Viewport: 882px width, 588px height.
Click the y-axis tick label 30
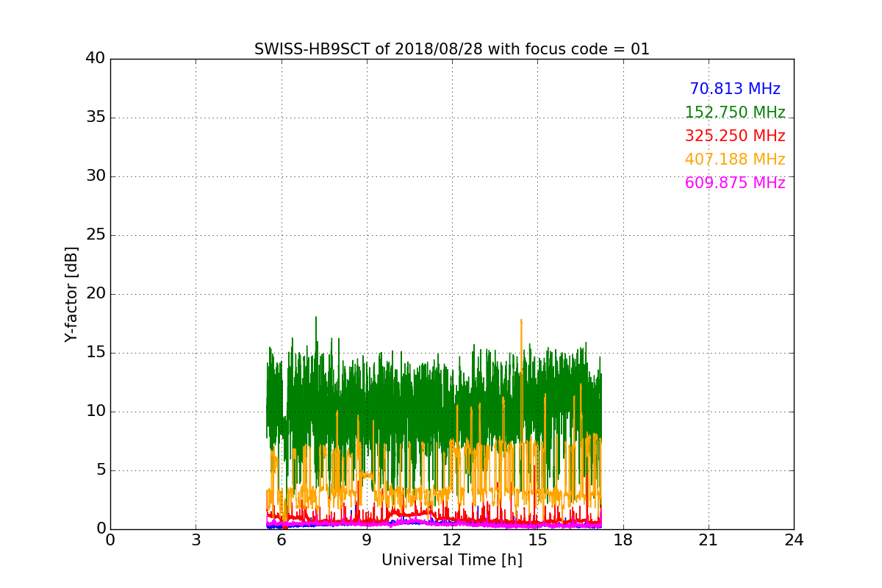click(x=96, y=176)
